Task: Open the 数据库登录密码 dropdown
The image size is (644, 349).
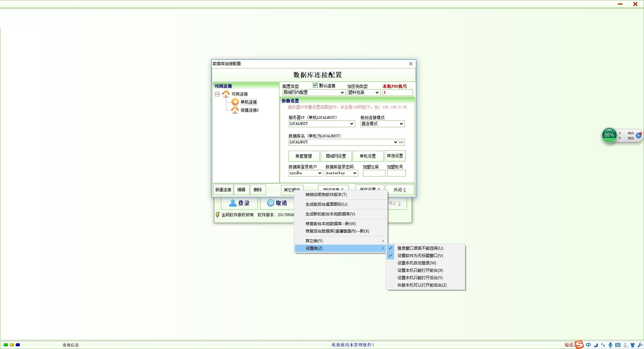Action: pos(355,173)
